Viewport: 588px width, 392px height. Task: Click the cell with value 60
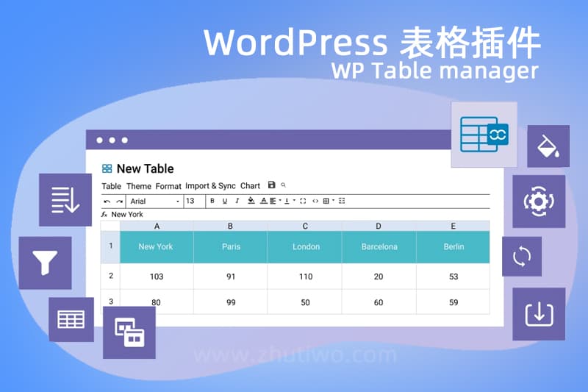tap(379, 302)
